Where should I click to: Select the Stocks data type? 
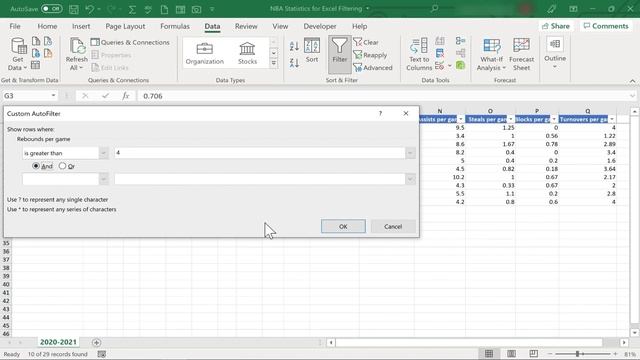(x=247, y=53)
